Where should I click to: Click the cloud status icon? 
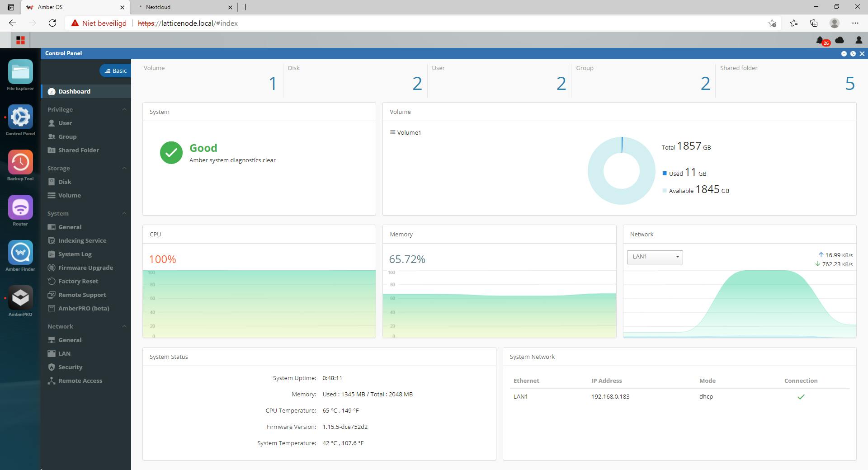coord(840,40)
